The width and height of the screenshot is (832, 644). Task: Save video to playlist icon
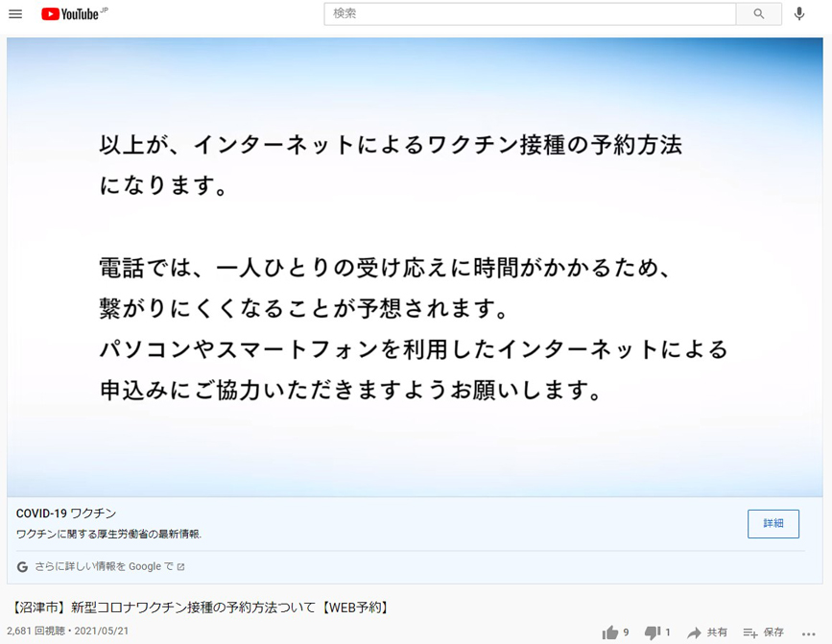pyautogui.click(x=750, y=632)
